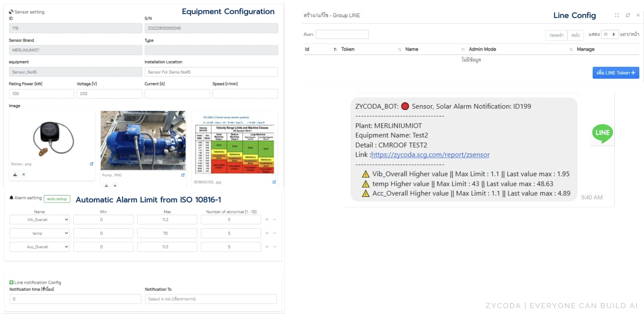
Task: Open the Sensor .png image in new window
Action: point(92,164)
